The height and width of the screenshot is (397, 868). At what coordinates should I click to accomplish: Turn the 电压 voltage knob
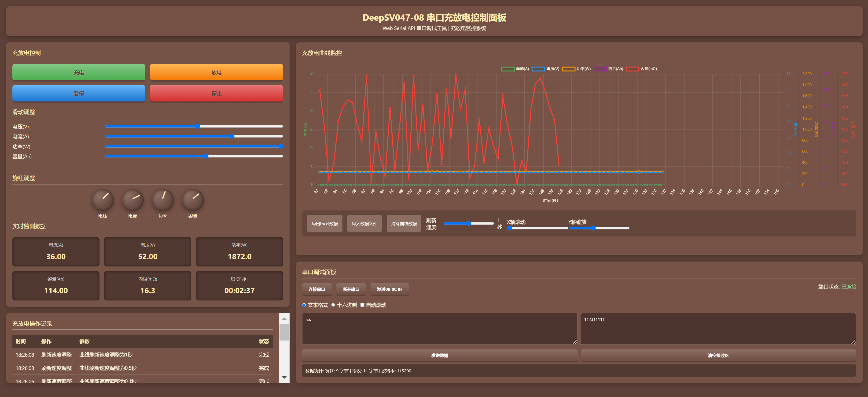coord(103,200)
